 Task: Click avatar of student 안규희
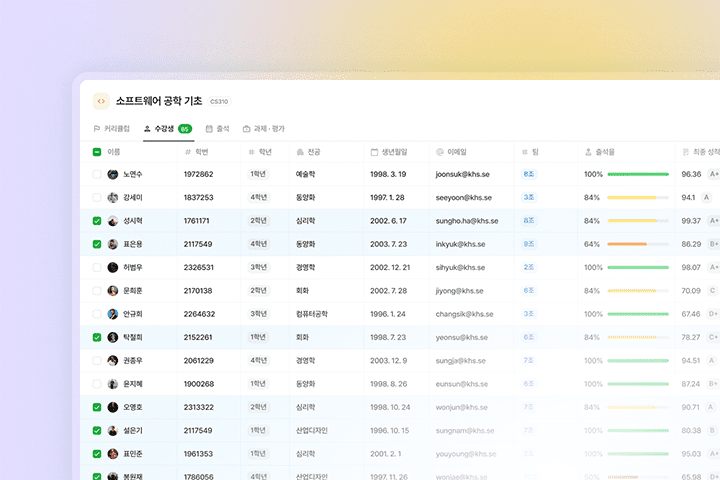tap(112, 314)
